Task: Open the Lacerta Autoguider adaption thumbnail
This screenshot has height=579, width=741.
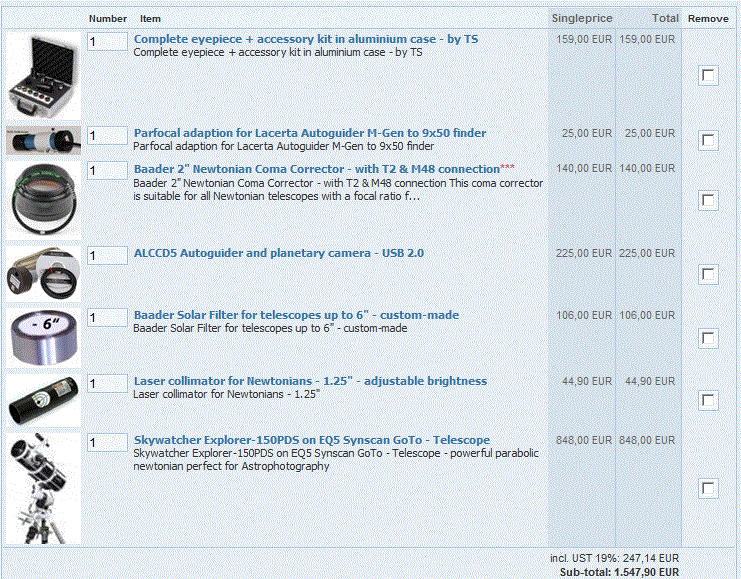Action: pos(43,140)
